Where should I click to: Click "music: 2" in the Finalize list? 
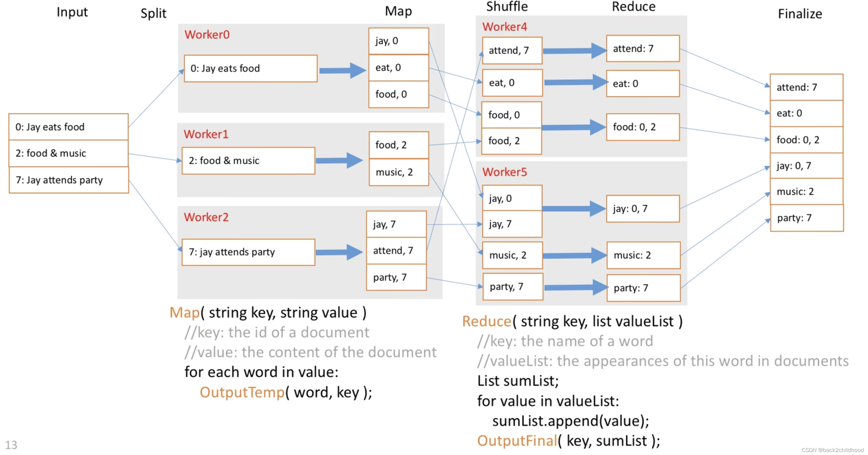click(x=806, y=192)
